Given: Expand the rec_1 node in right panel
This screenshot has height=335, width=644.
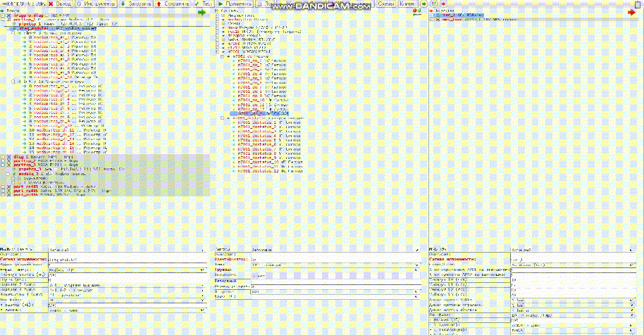Looking at the screenshot, I should click(432, 15).
